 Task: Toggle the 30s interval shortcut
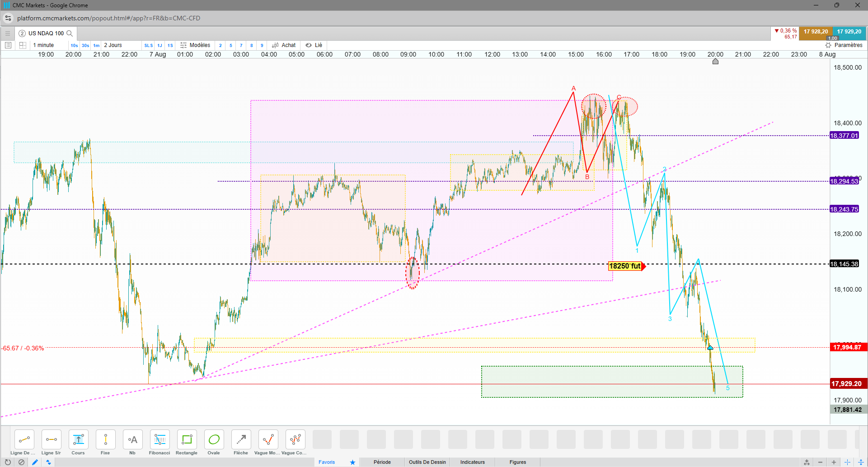pyautogui.click(x=85, y=45)
